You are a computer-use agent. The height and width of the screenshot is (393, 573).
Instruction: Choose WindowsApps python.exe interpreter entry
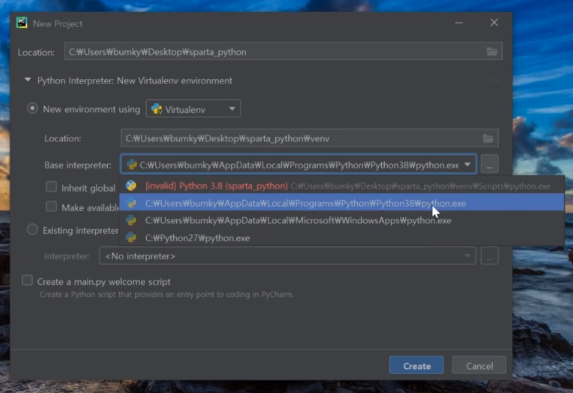coord(342,220)
